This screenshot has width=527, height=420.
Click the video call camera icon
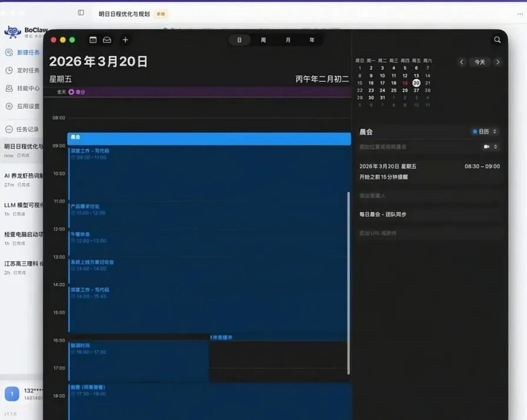486,147
